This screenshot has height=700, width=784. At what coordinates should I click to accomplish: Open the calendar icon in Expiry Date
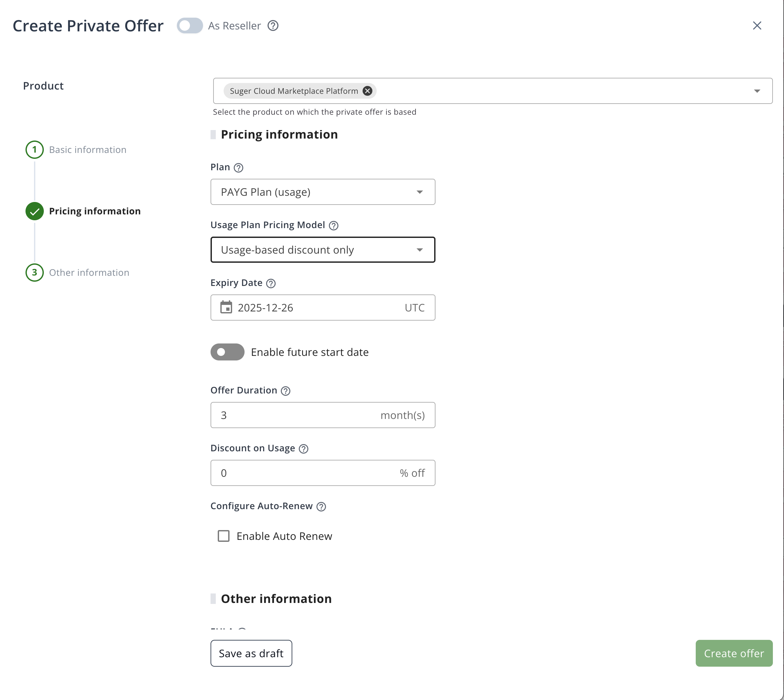click(x=227, y=307)
